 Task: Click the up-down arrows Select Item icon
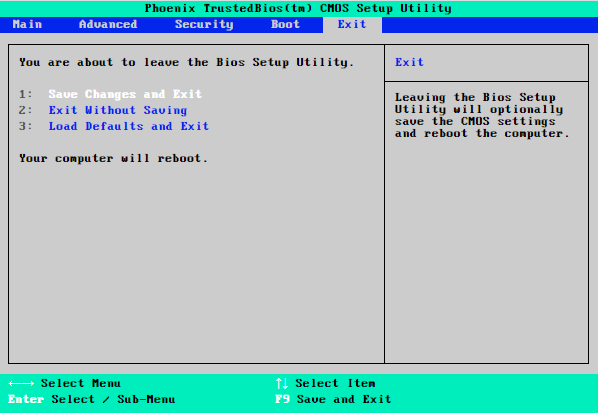click(x=282, y=383)
